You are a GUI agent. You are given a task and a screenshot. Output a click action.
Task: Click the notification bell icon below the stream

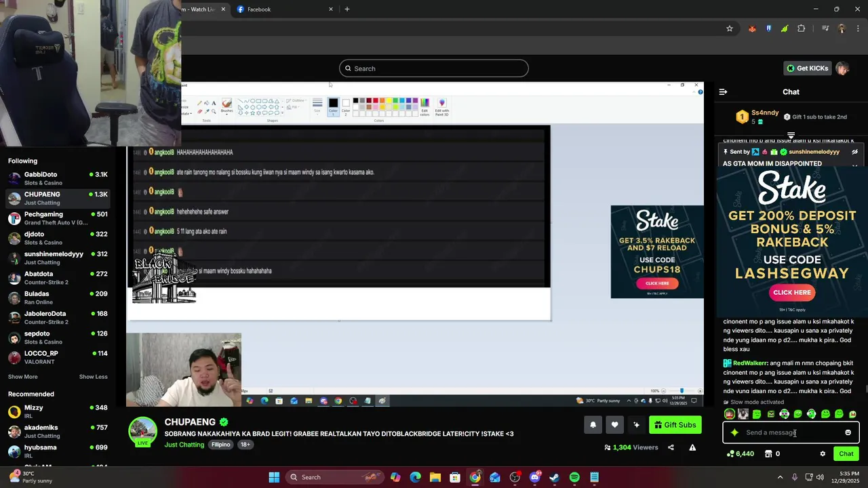593,425
